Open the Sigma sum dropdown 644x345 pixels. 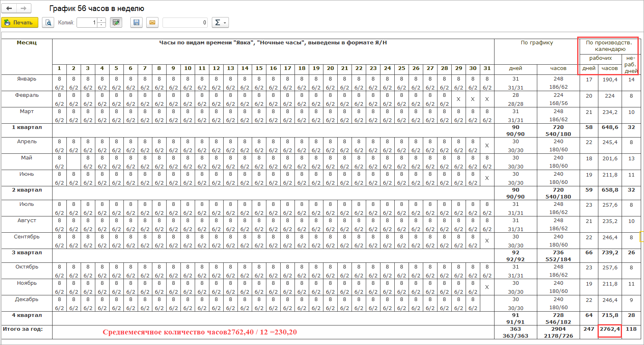click(x=220, y=22)
